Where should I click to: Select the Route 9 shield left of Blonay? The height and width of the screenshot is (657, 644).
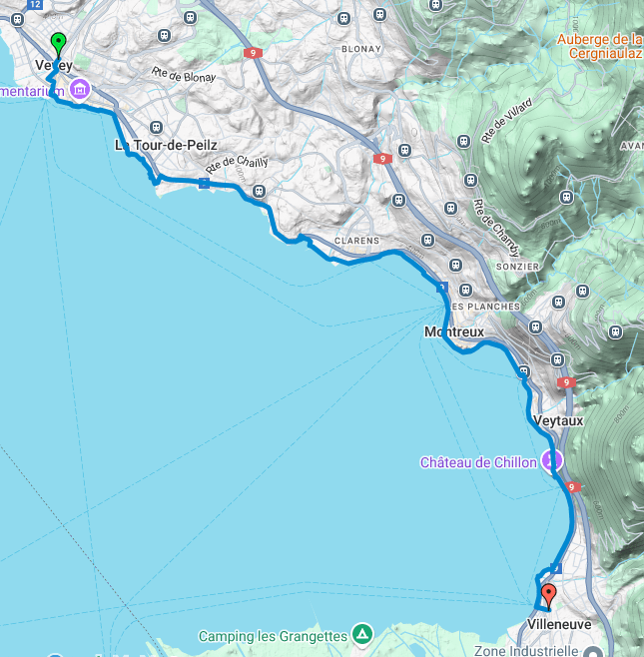pyautogui.click(x=253, y=53)
